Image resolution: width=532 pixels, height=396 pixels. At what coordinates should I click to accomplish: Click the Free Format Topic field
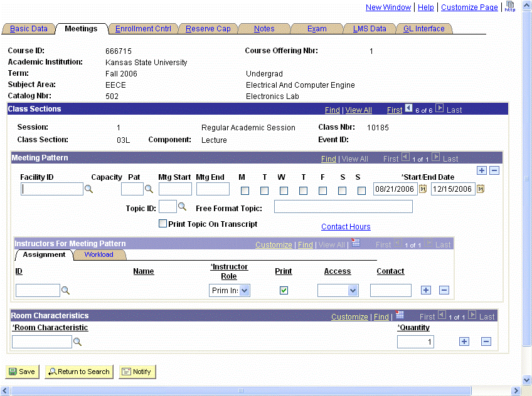(x=343, y=206)
